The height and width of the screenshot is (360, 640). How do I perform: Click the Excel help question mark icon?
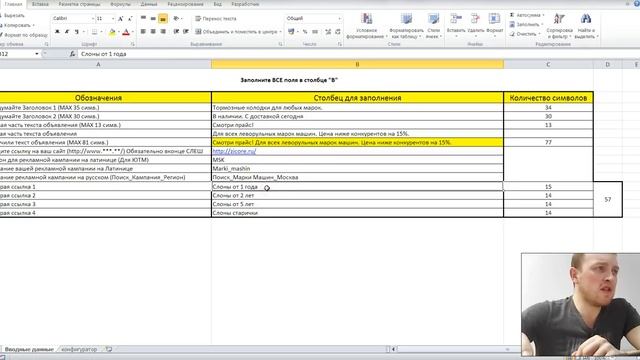[x=637, y=3]
